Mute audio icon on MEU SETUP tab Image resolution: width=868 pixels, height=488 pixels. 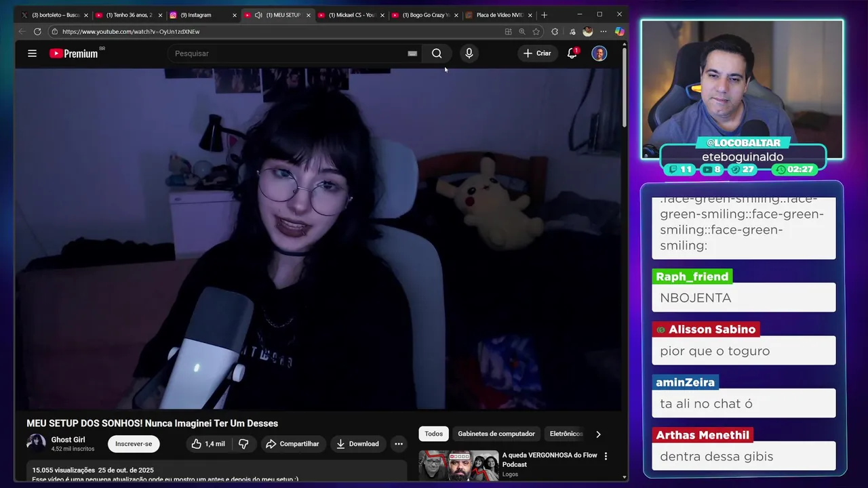(258, 15)
